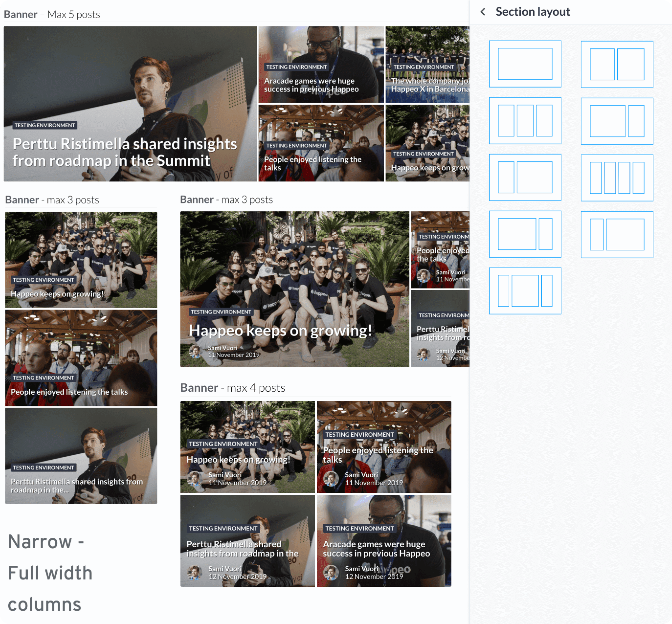Image resolution: width=672 pixels, height=624 pixels.
Task: Open People enjoyed listening talks top banner tile
Action: [321, 143]
